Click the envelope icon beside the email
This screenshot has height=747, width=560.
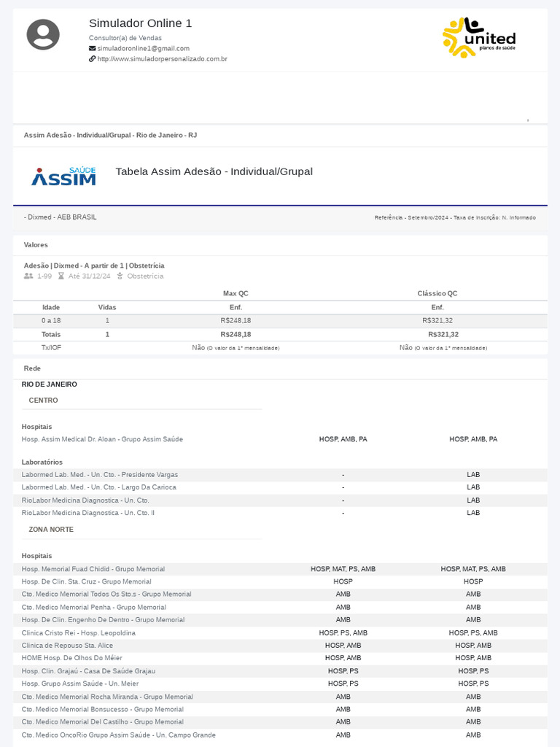[92, 48]
